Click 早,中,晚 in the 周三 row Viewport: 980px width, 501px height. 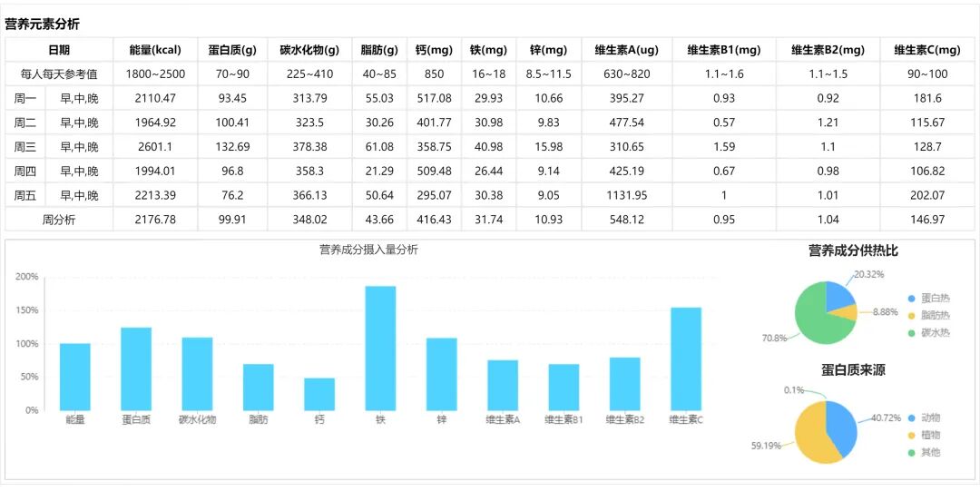[79, 147]
